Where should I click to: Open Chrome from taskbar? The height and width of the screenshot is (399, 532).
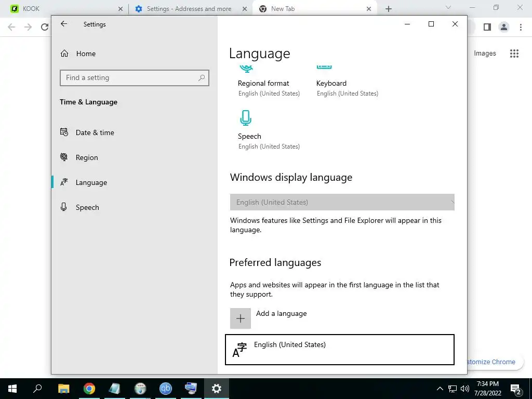point(89,389)
